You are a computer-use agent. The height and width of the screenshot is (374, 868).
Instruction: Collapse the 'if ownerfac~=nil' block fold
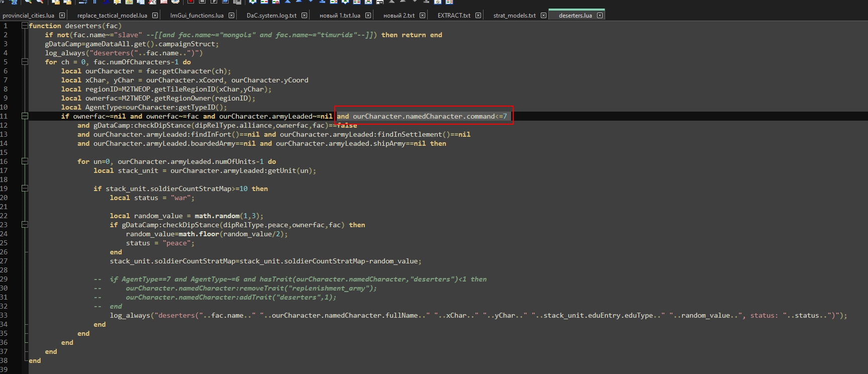click(25, 116)
